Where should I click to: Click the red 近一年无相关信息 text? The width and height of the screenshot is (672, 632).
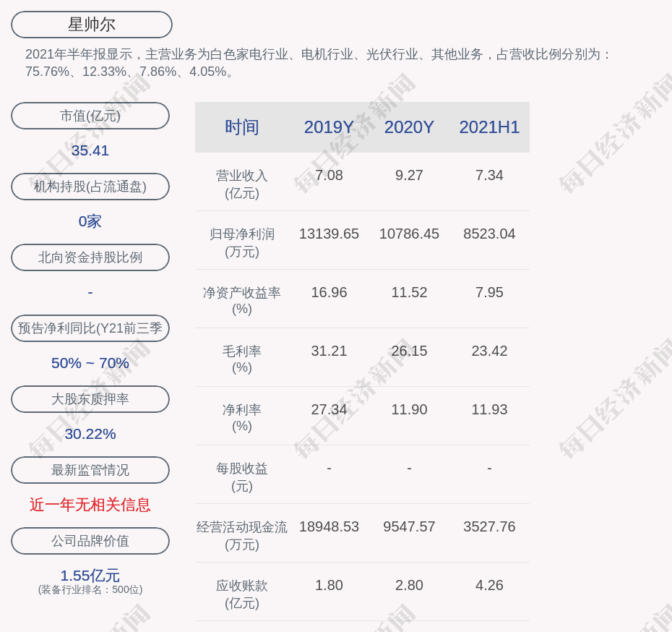[x=90, y=505]
